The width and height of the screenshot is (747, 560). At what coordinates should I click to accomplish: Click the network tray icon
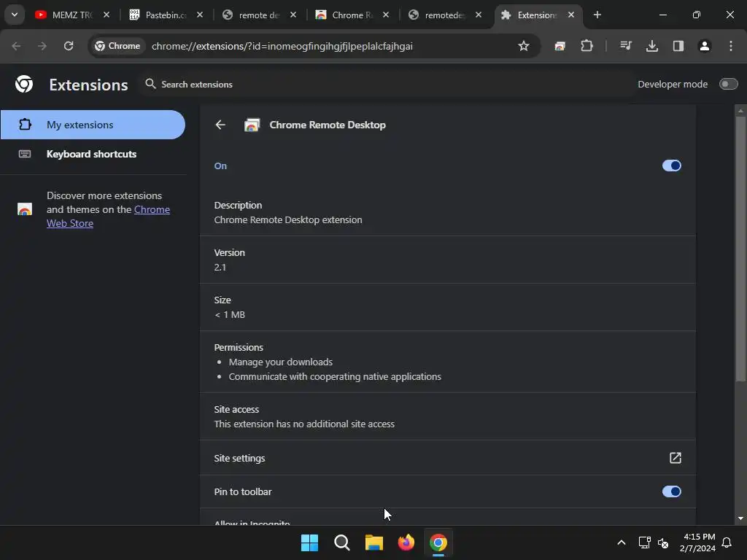pyautogui.click(x=644, y=542)
